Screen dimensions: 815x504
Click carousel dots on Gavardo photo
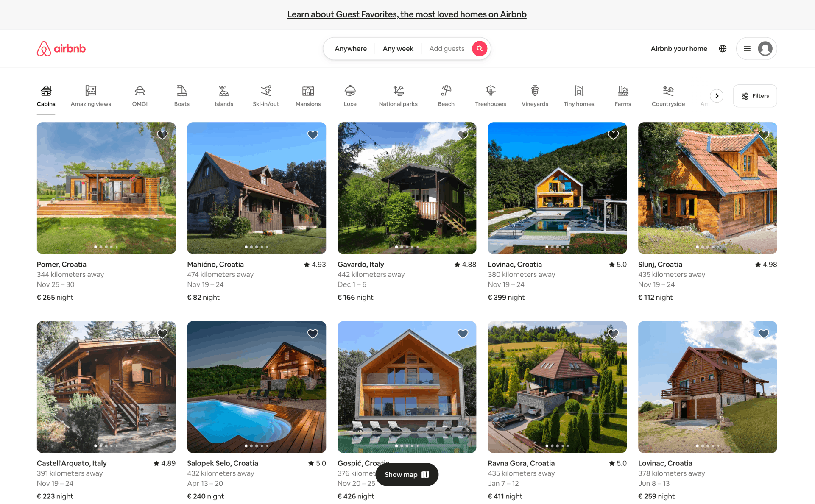pyautogui.click(x=407, y=247)
